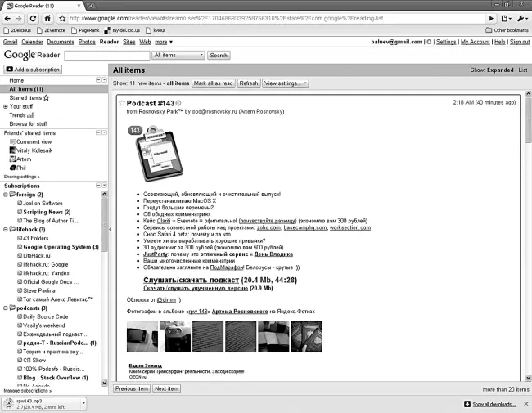Image resolution: width=532 pixels, height=413 pixels.
Task: Collapse the foreign folder
Action: pyautogui.click(x=6, y=195)
